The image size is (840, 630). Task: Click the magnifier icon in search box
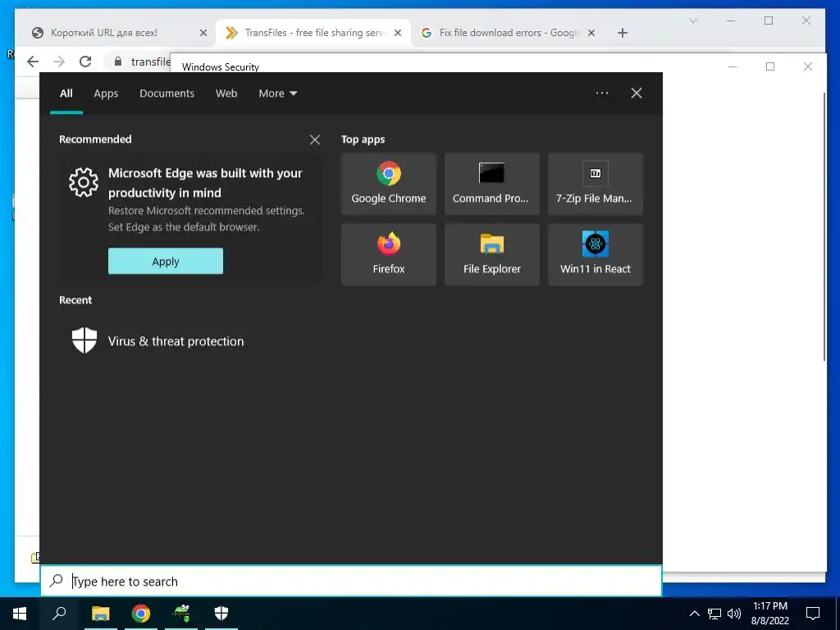click(57, 581)
